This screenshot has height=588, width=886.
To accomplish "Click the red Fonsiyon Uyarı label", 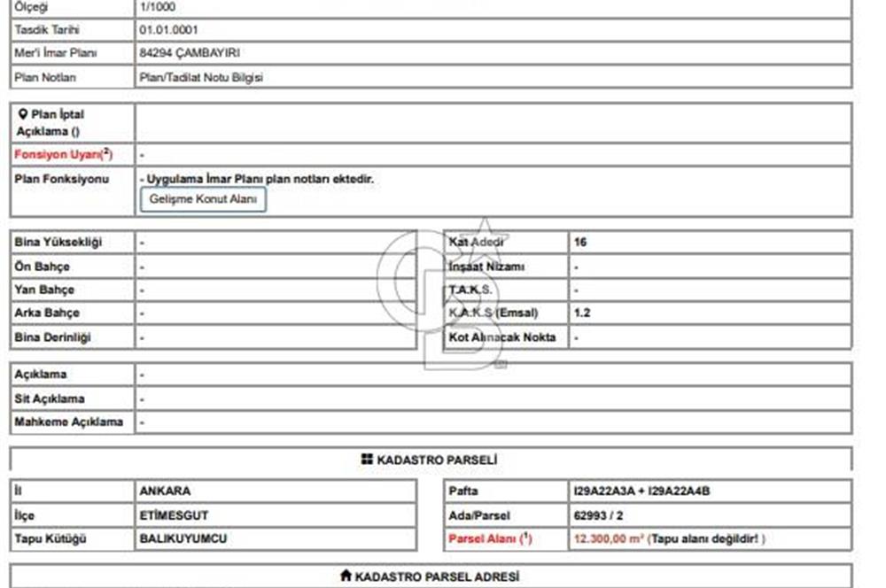I will click(63, 154).
